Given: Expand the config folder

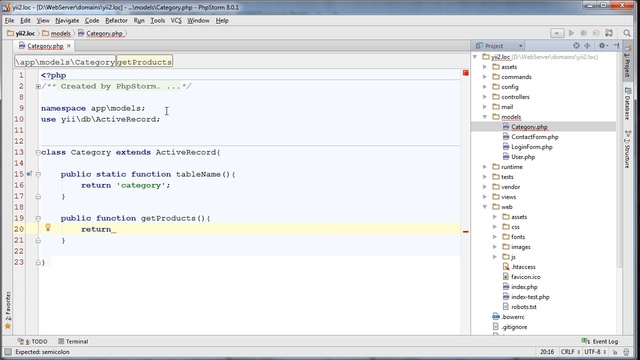Looking at the screenshot, I should (x=485, y=87).
